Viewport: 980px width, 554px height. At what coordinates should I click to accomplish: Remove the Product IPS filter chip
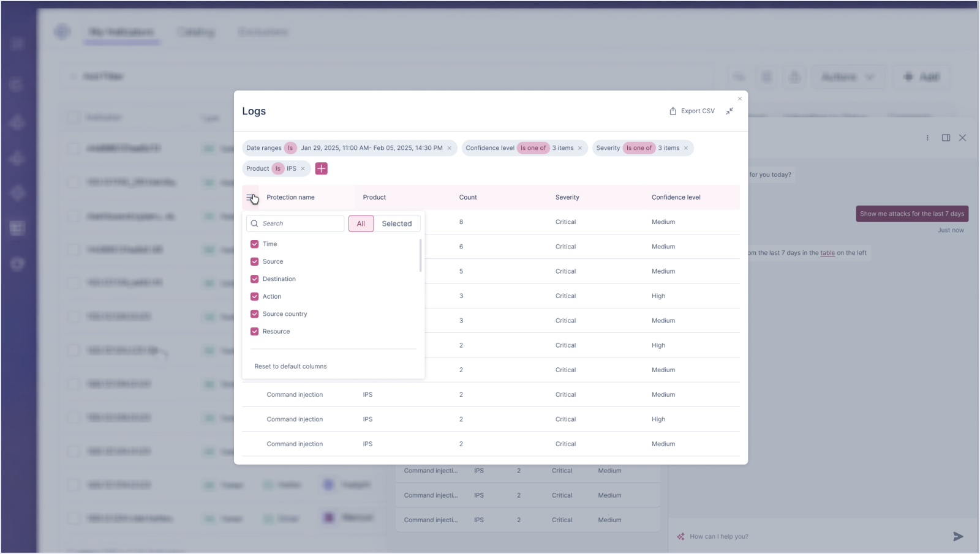click(303, 169)
